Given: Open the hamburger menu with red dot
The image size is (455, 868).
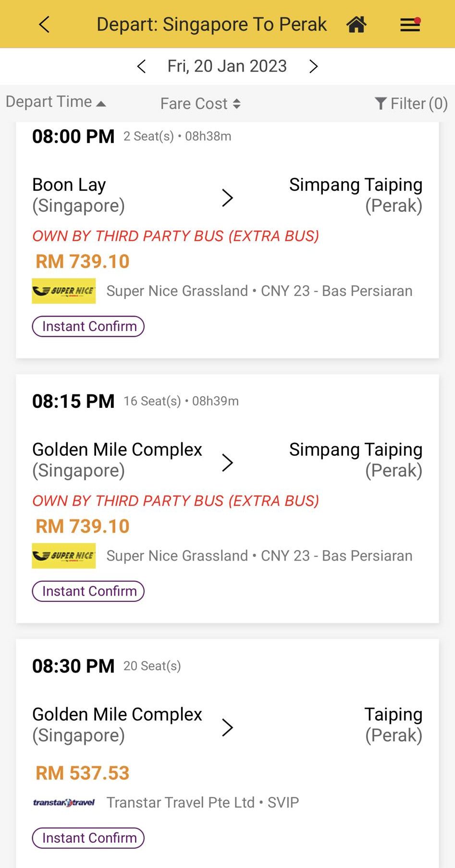Looking at the screenshot, I should [x=410, y=24].
